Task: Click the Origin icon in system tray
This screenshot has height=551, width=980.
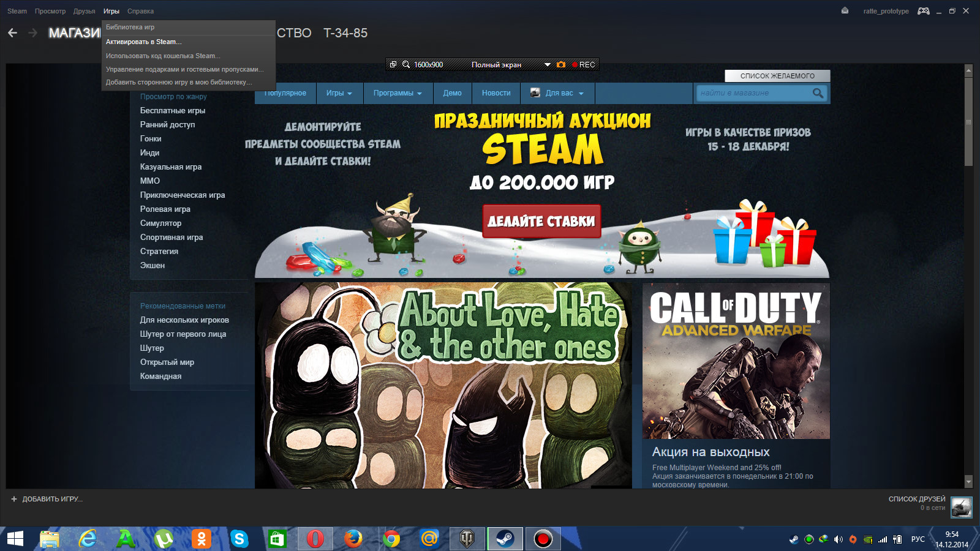Action: click(853, 539)
